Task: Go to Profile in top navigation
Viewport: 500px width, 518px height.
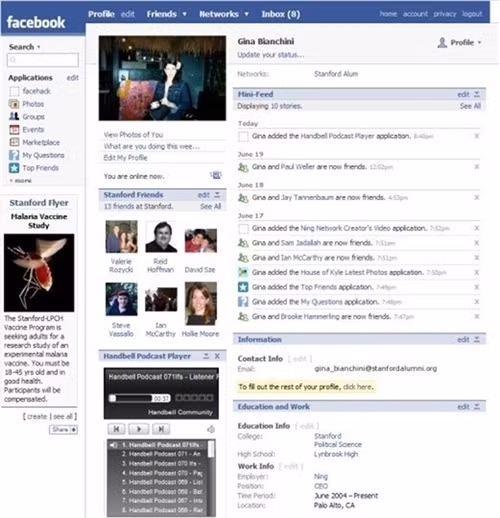Action: [101, 14]
